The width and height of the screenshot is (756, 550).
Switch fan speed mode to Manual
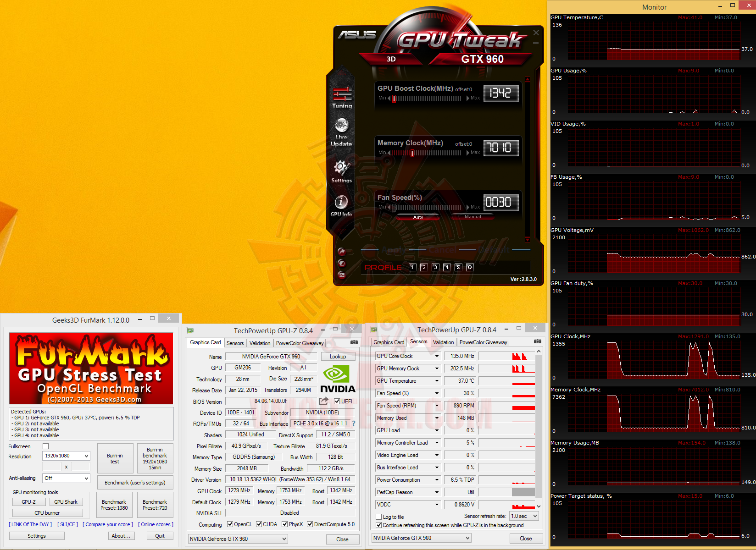click(x=473, y=217)
